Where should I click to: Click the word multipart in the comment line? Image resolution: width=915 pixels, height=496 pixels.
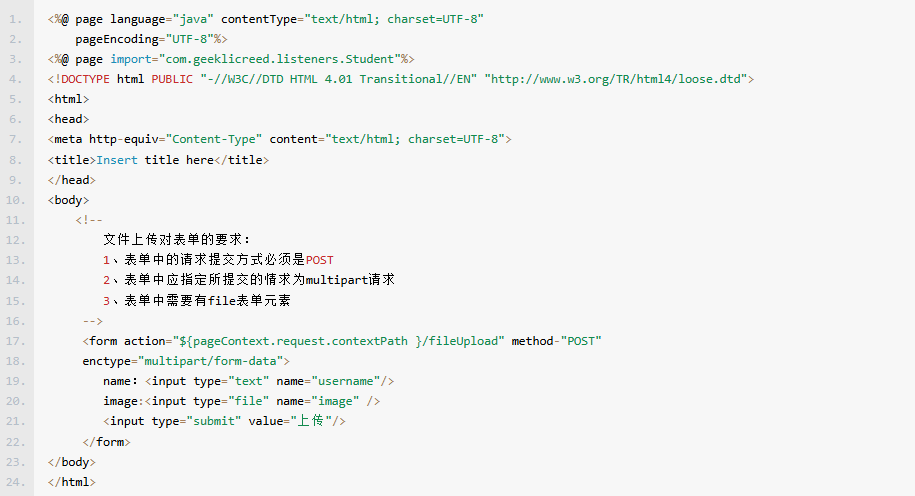[337, 280]
